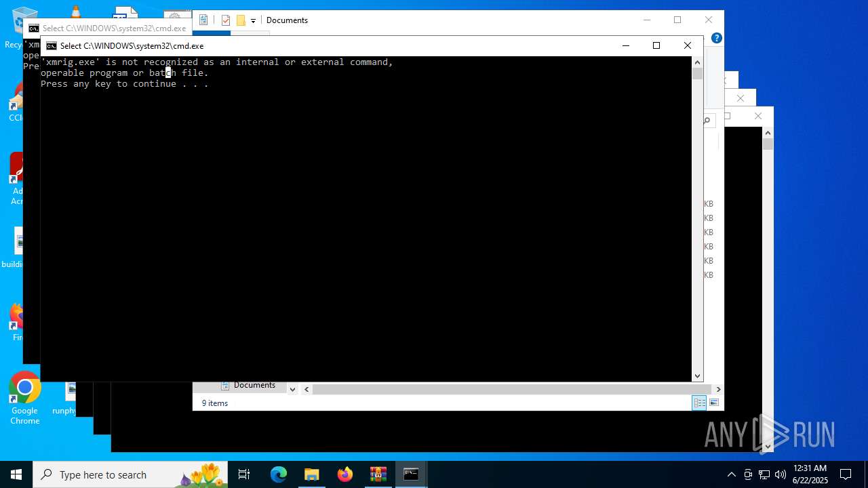Expand the Customize Quick Access Toolbar arrow

click(x=253, y=21)
